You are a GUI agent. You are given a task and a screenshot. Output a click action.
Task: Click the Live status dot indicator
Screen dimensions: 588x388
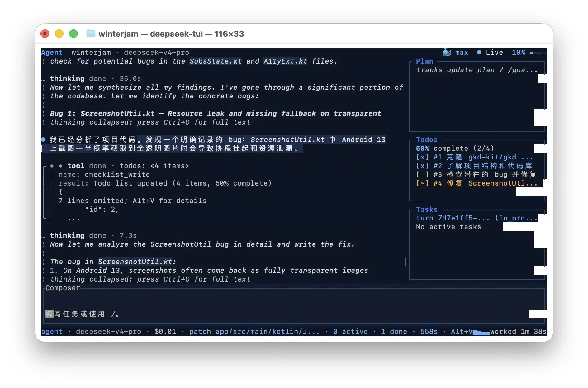point(479,52)
